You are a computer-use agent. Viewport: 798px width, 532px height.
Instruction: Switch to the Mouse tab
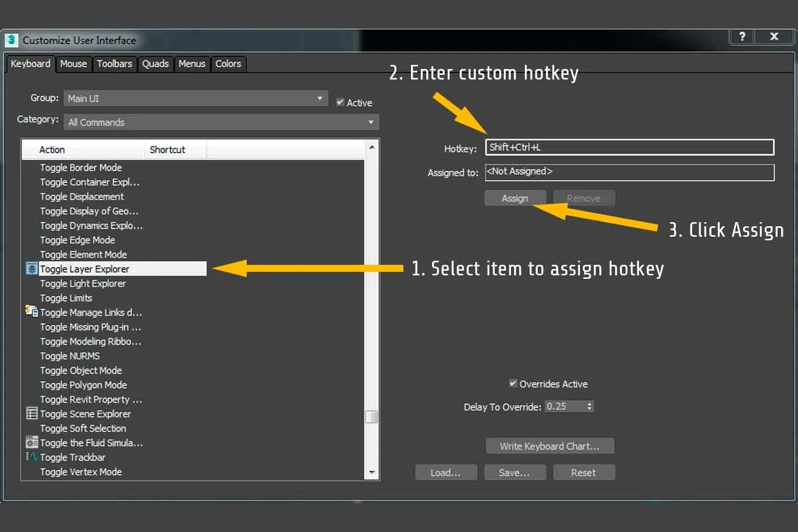click(x=73, y=64)
